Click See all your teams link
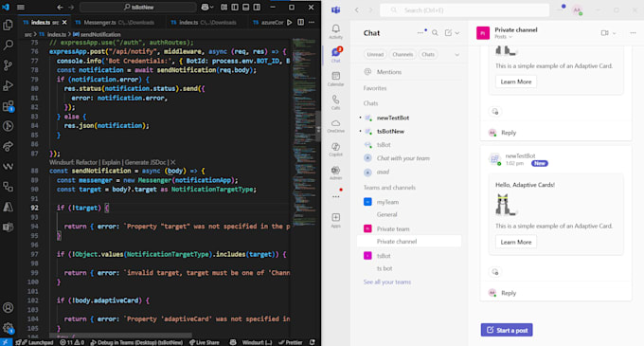 pyautogui.click(x=387, y=282)
